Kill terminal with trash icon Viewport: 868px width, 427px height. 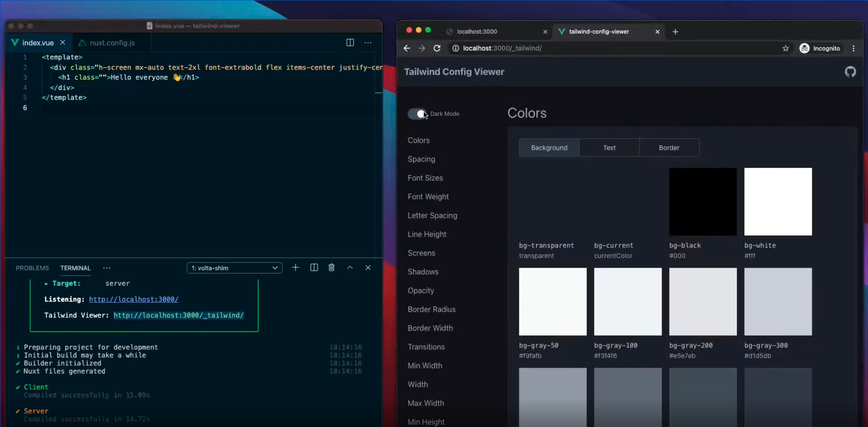click(x=332, y=268)
